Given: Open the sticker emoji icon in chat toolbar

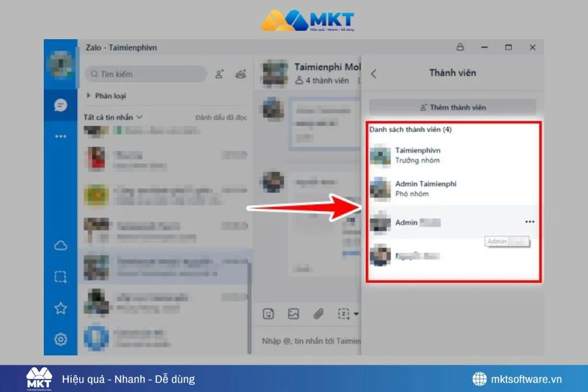Looking at the screenshot, I should click(x=269, y=314).
